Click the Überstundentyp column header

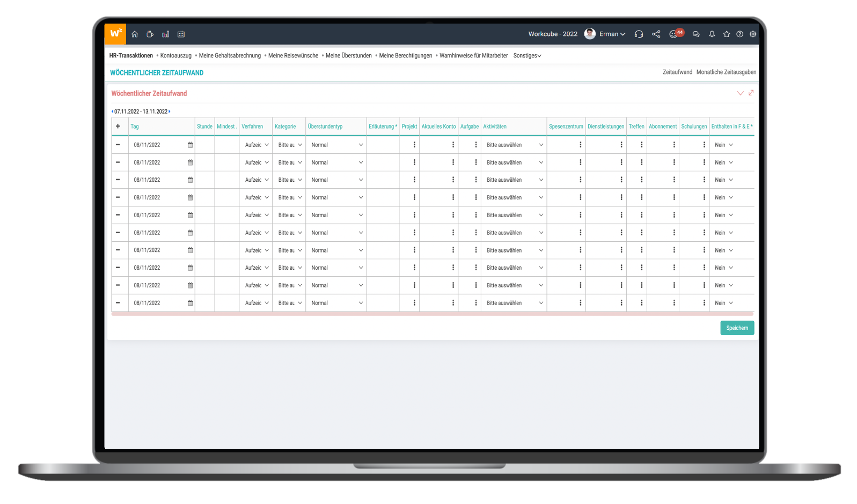click(x=325, y=127)
